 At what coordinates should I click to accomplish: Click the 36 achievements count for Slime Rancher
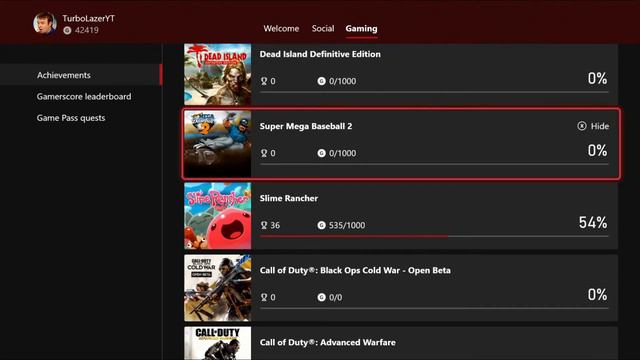[275, 225]
